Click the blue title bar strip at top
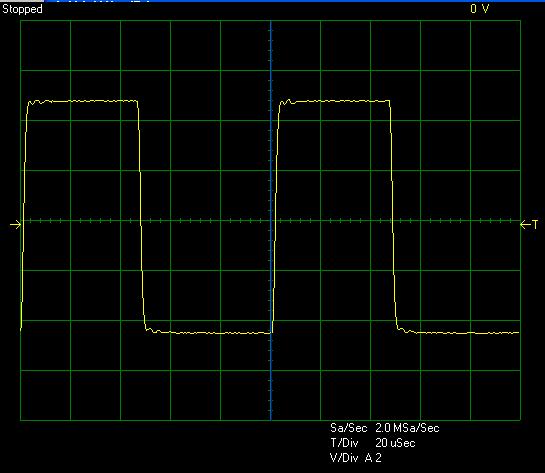The width and height of the screenshot is (545, 473). [295, 1]
